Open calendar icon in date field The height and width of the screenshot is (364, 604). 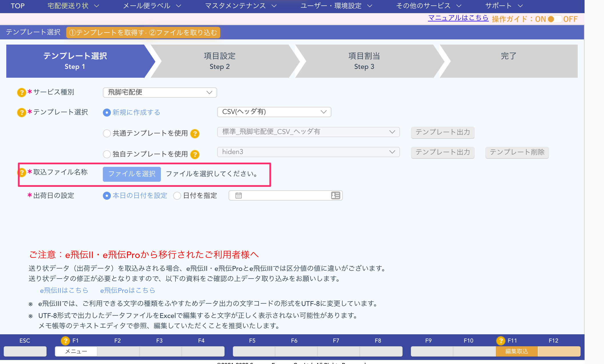239,195
